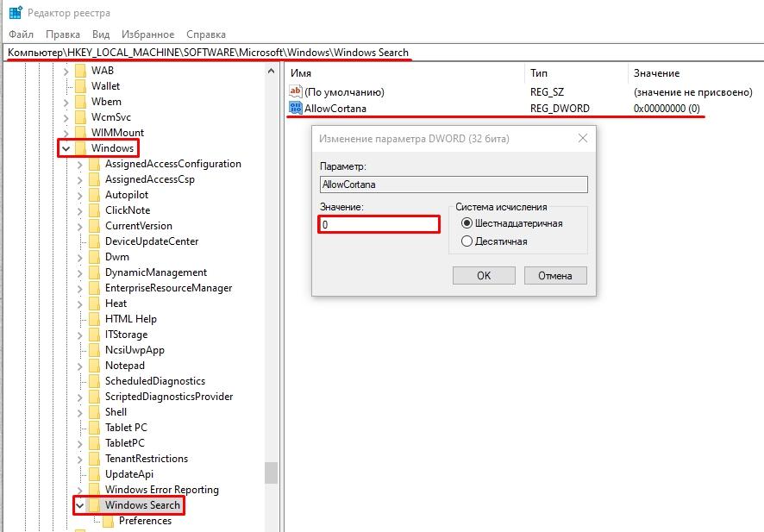This screenshot has height=532, width=764.
Task: Click the registry path address bar
Action: [x=384, y=52]
